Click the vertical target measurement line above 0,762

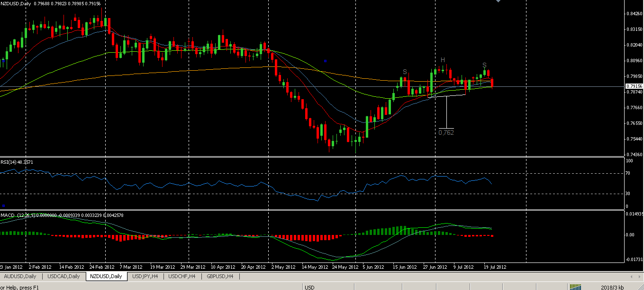point(446,112)
